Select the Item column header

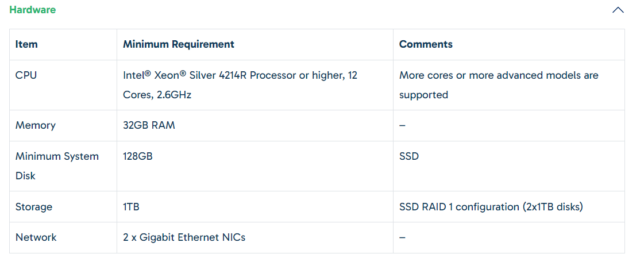coord(26,44)
